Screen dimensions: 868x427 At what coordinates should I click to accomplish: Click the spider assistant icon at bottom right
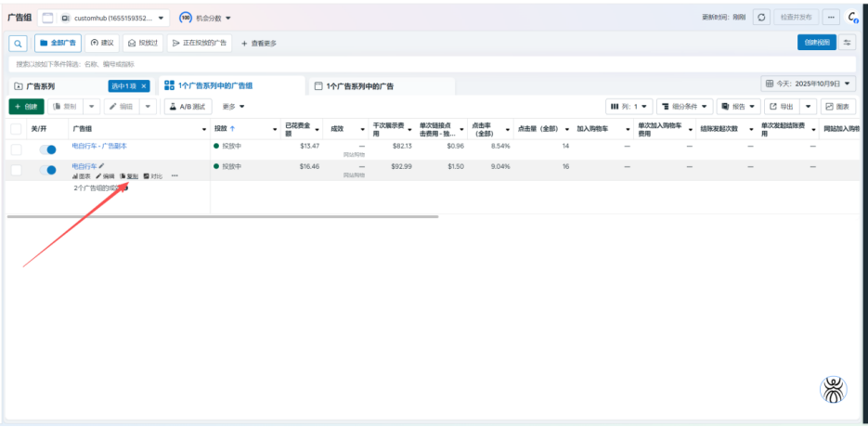834,389
